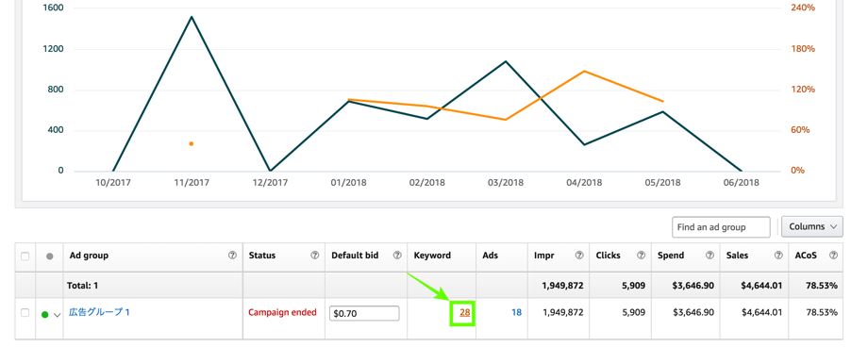The image size is (868, 347).
Task: Show the Impr column help tooltip icon
Action: point(579,256)
